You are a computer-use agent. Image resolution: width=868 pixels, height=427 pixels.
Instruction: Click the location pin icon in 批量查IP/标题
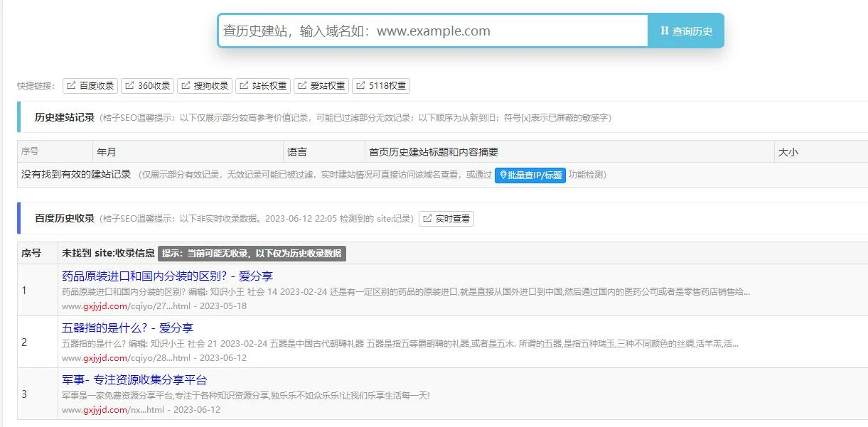coord(503,175)
